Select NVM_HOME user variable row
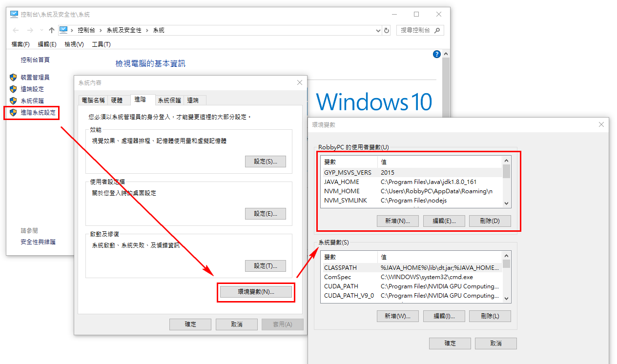Image resolution: width=617 pixels, height=364 pixels. tap(411, 191)
